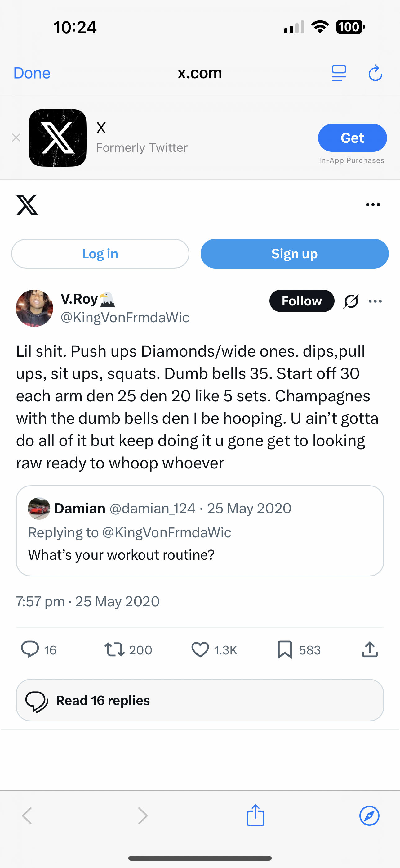Expand Read 16 replies

tap(200, 700)
